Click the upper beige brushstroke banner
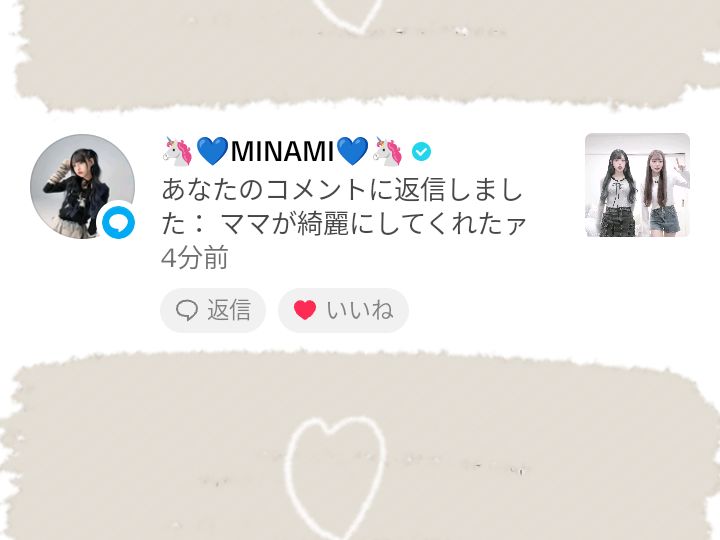The width and height of the screenshot is (720, 540). coord(360,55)
